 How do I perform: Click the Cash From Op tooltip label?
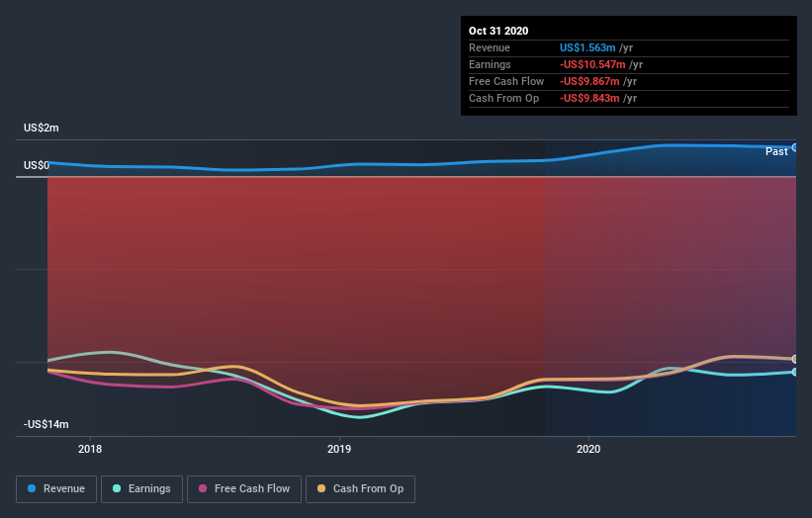[503, 98]
